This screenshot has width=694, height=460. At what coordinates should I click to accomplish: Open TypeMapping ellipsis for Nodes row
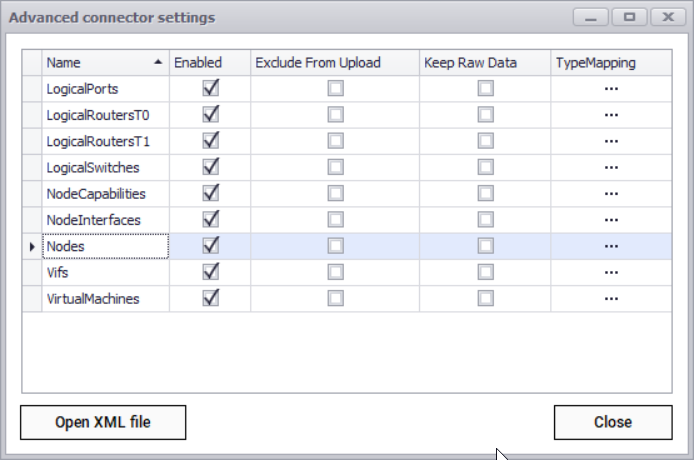point(611,245)
